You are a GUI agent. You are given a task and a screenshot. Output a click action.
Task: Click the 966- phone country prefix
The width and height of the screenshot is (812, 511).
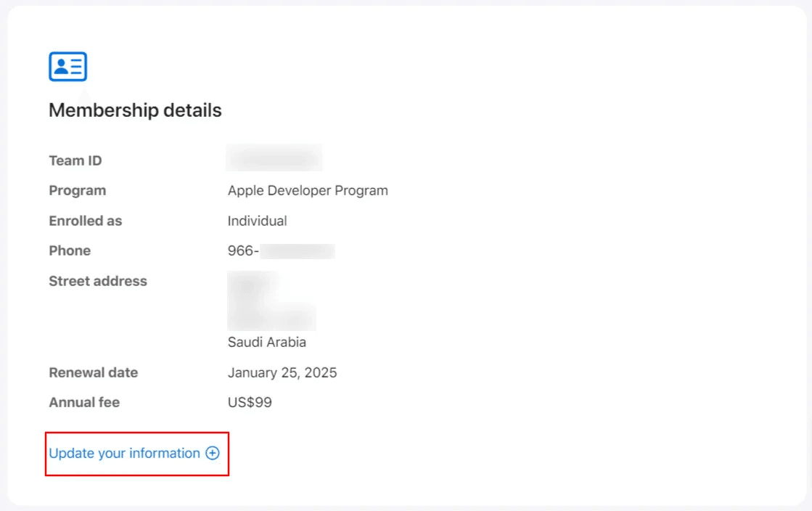pos(243,251)
